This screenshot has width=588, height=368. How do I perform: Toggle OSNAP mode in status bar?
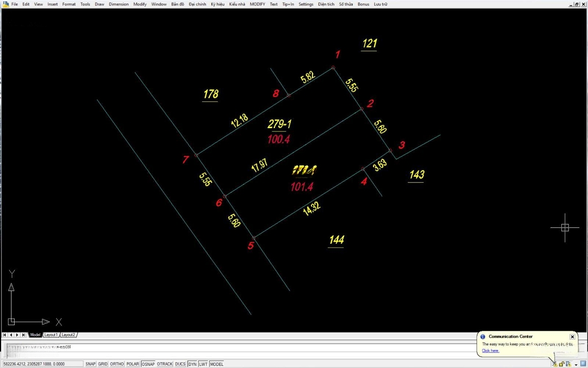(x=148, y=364)
